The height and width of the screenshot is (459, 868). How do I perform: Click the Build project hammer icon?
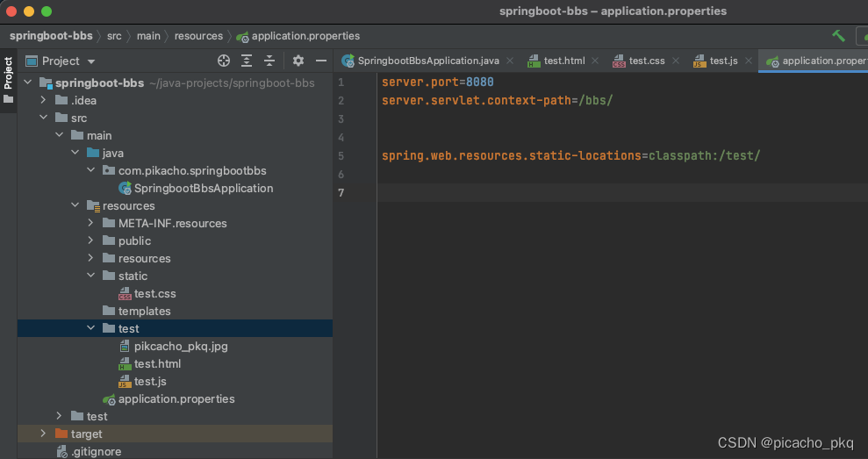click(x=839, y=36)
